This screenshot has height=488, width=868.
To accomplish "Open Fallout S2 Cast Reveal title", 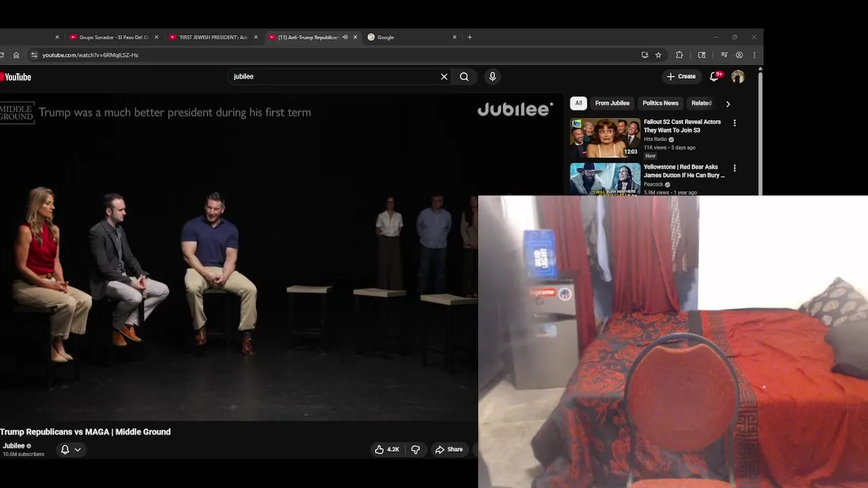I will pyautogui.click(x=682, y=126).
